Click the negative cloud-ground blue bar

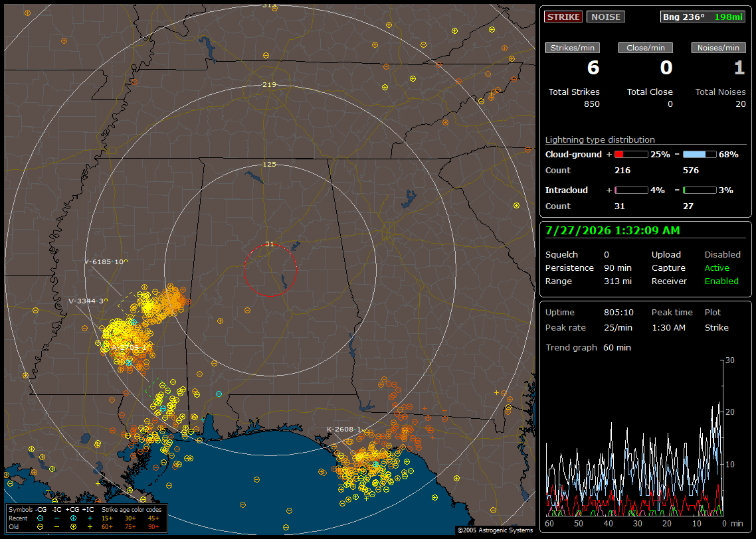click(x=700, y=155)
